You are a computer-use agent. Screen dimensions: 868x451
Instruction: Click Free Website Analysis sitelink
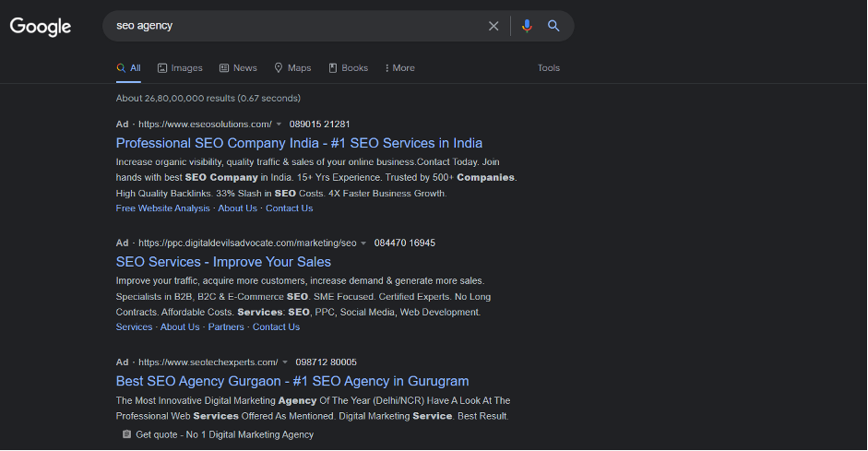coord(162,208)
